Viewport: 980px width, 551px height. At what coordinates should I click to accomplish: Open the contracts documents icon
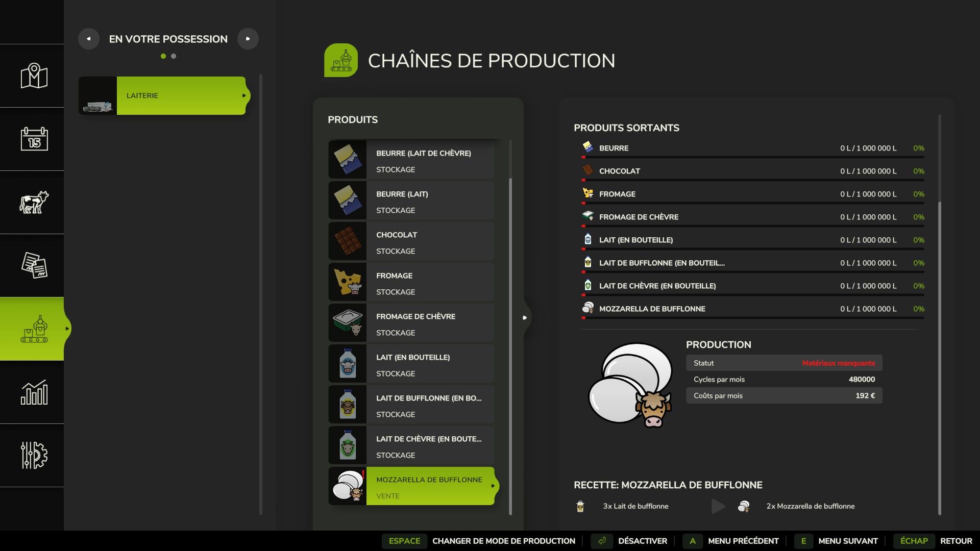(x=34, y=265)
